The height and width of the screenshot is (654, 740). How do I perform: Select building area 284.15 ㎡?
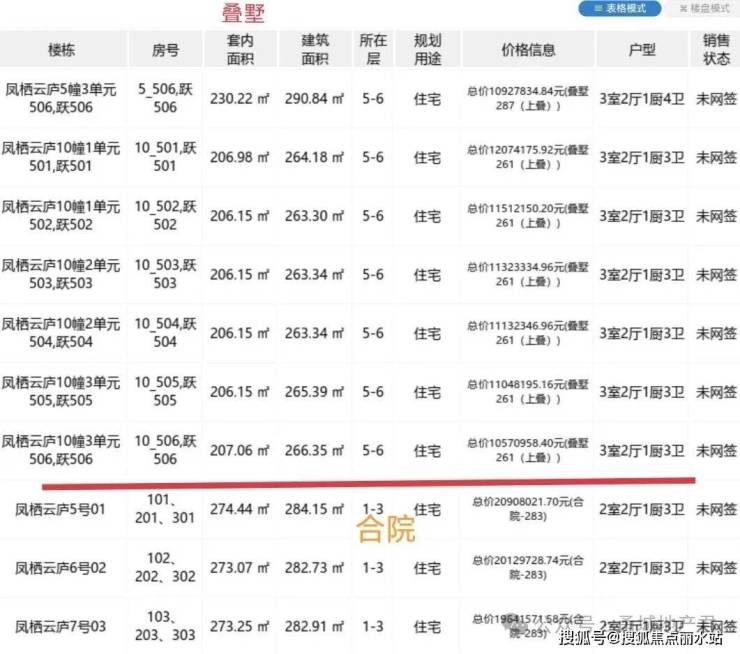[x=314, y=509]
